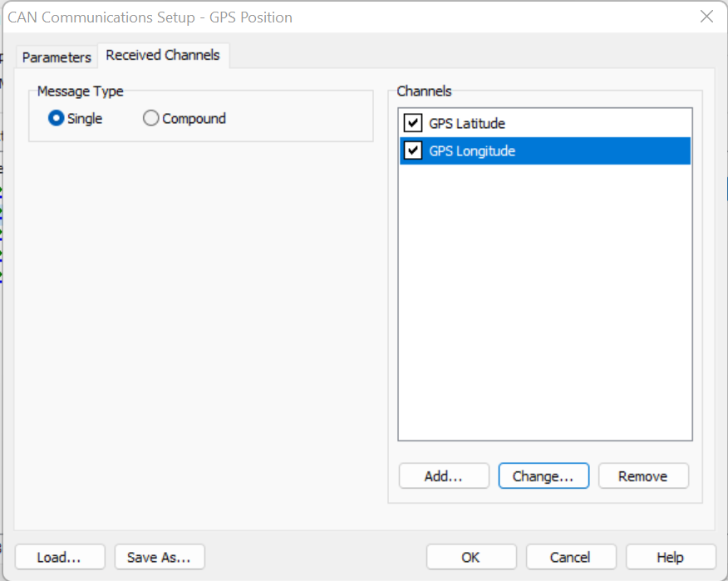Remove the selected channel
728x581 pixels.
643,476
